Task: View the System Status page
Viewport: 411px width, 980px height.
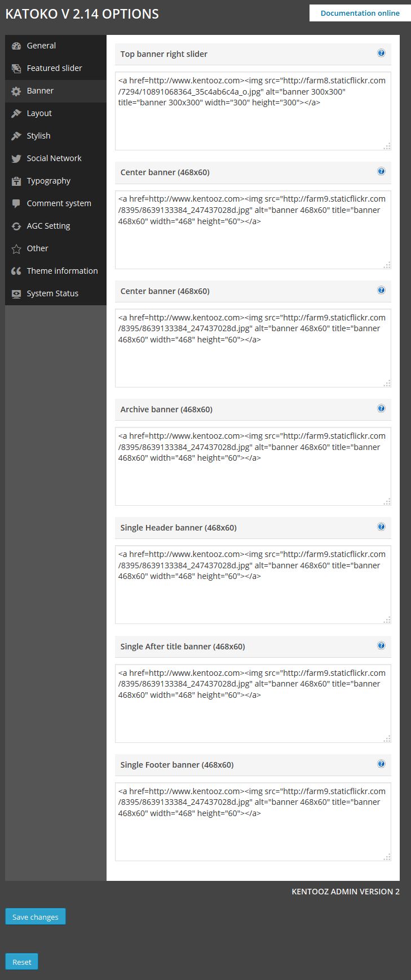Action: coord(52,293)
